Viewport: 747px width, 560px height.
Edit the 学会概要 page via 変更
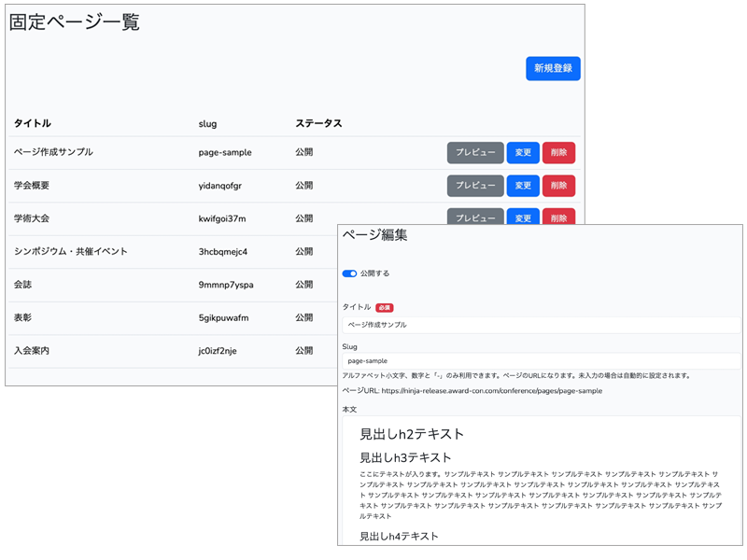523,186
